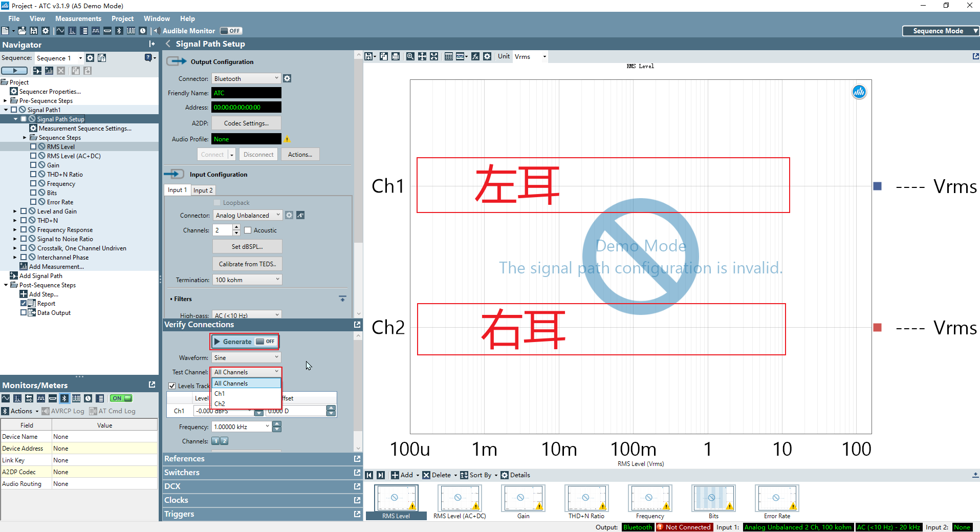
Task: Toggle the Audible Monitor switch
Action: pos(231,31)
